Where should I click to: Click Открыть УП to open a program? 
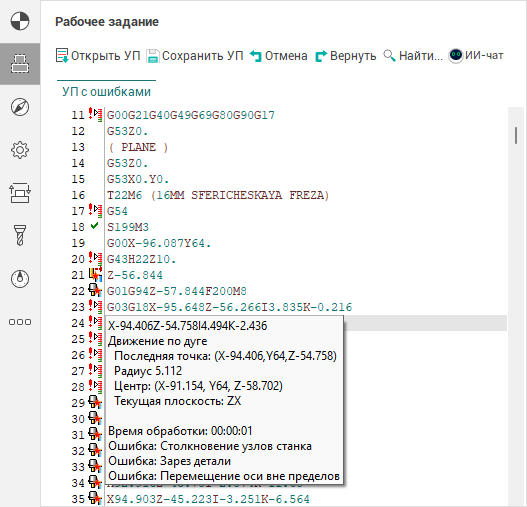click(x=98, y=55)
